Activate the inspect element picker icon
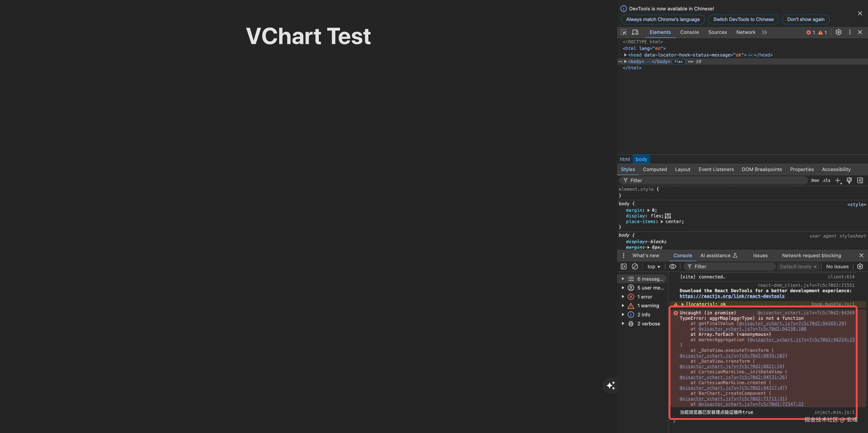868x433 pixels. click(624, 32)
